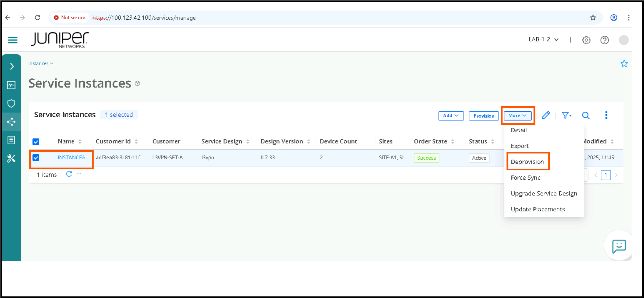The height and width of the screenshot is (298, 644).
Task: Open the hamburger main menu
Action: pyautogui.click(x=13, y=40)
